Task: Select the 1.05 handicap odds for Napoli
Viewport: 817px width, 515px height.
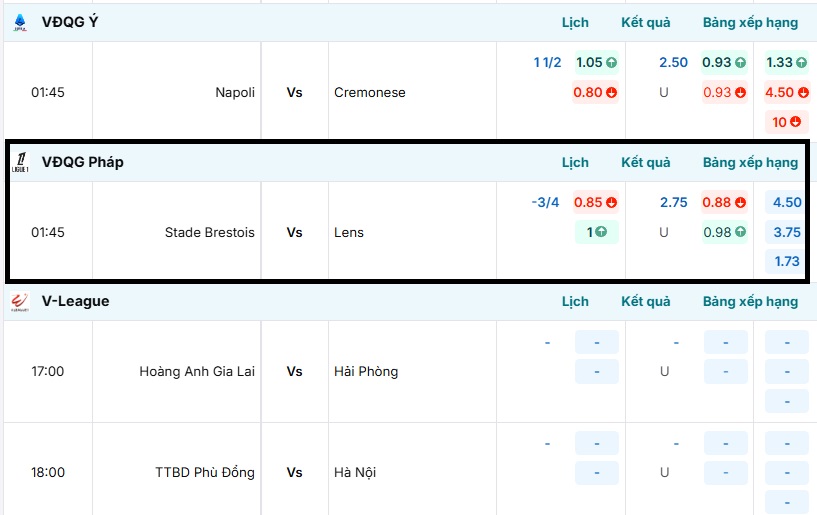Action: click(596, 62)
